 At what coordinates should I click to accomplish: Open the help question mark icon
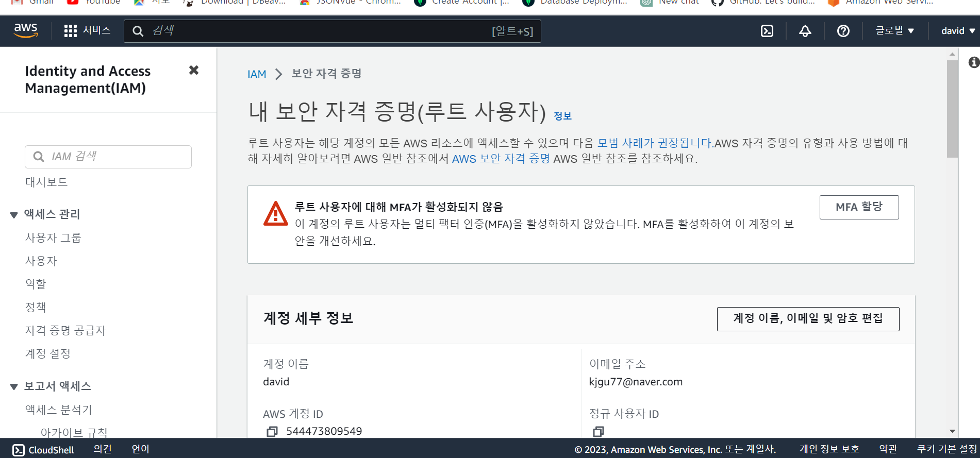click(843, 31)
